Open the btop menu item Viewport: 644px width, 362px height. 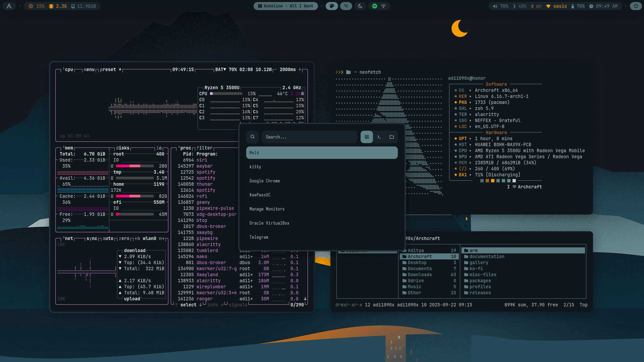(89, 70)
